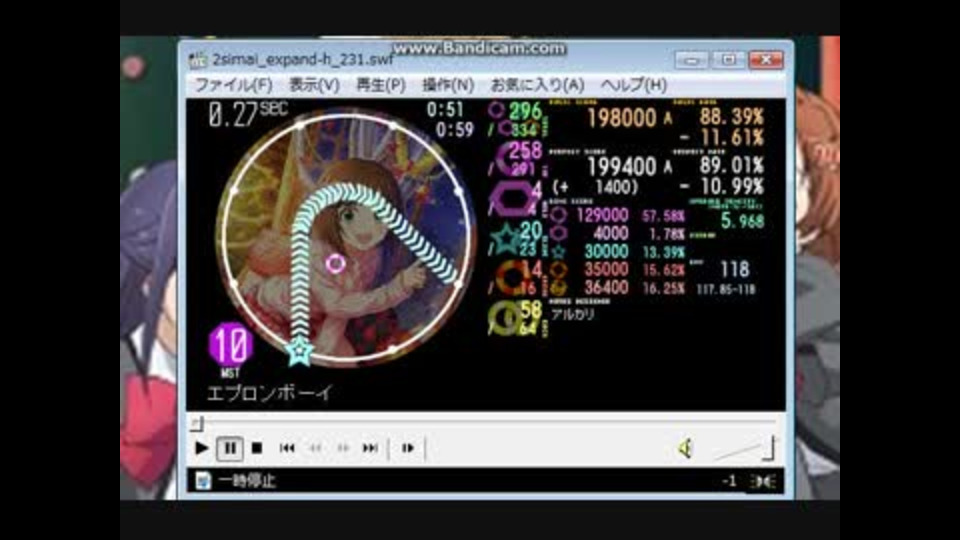Advance one frame with the frame-step icon
The image size is (960, 540).
click(x=408, y=448)
